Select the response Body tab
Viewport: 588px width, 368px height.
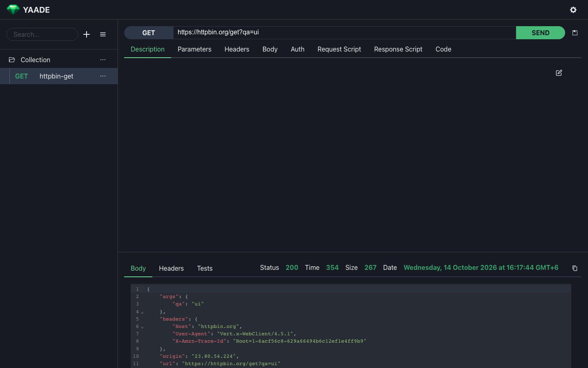[138, 268]
